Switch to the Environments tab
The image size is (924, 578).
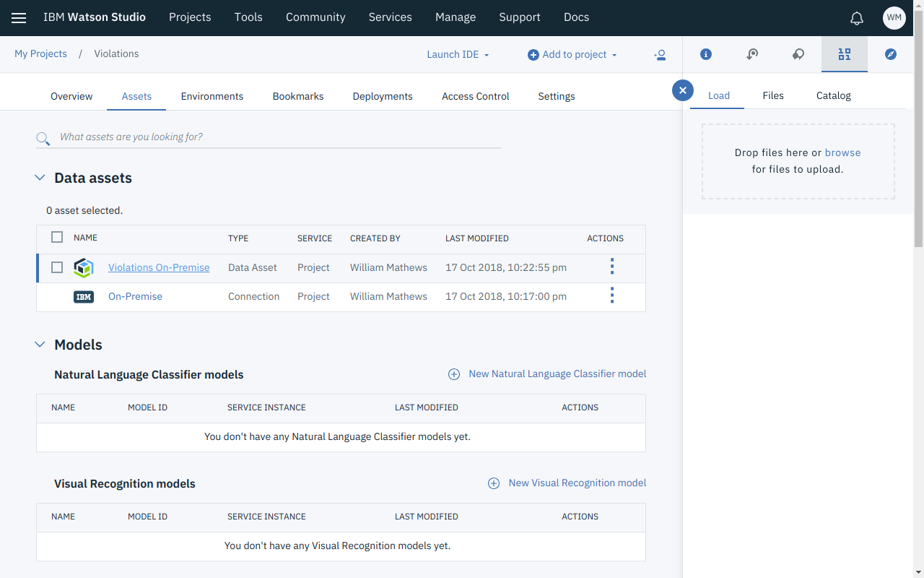(x=212, y=96)
